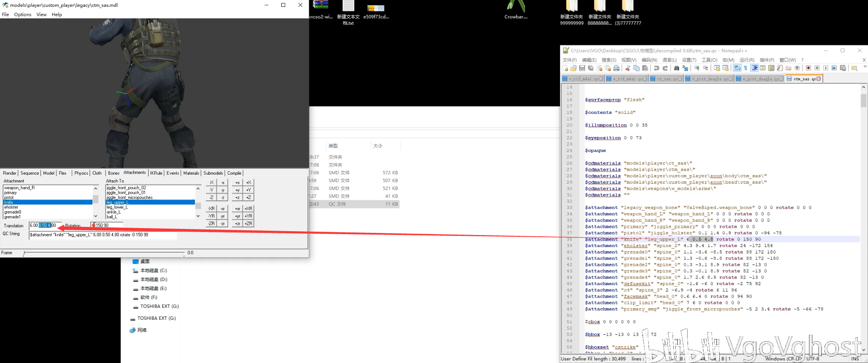Click the Cut scissors icon in Notepad++

click(x=628, y=68)
